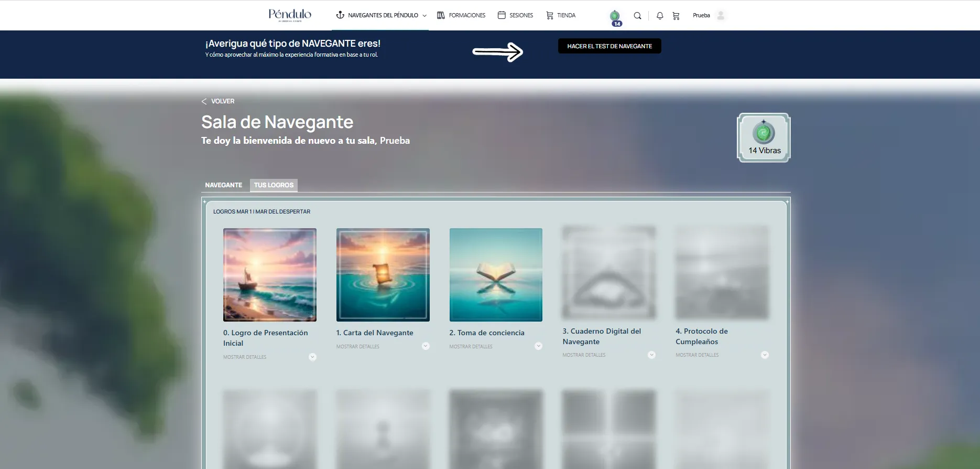Click the Prueba user name
The height and width of the screenshot is (469, 980).
[x=701, y=15]
